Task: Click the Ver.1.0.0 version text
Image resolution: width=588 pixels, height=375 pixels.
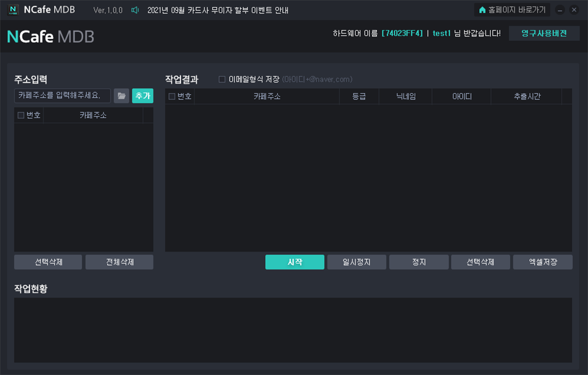Action: [108, 10]
